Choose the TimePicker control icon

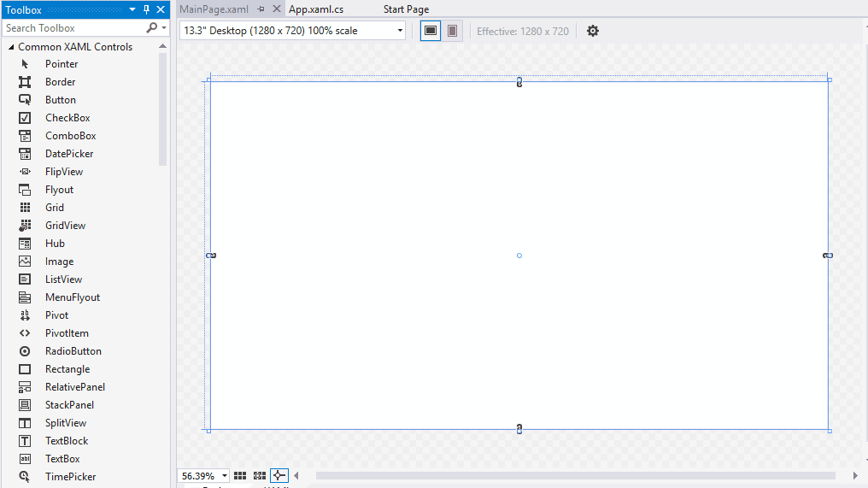coord(25,476)
